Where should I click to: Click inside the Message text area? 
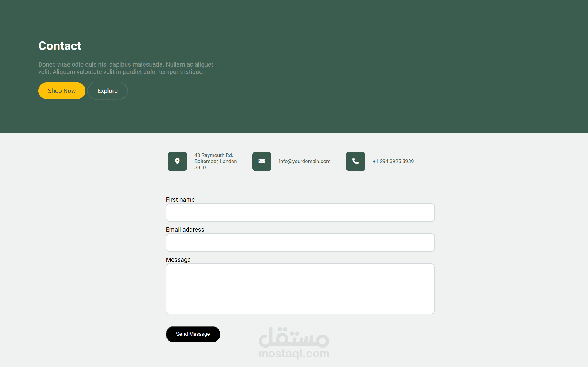(300, 289)
